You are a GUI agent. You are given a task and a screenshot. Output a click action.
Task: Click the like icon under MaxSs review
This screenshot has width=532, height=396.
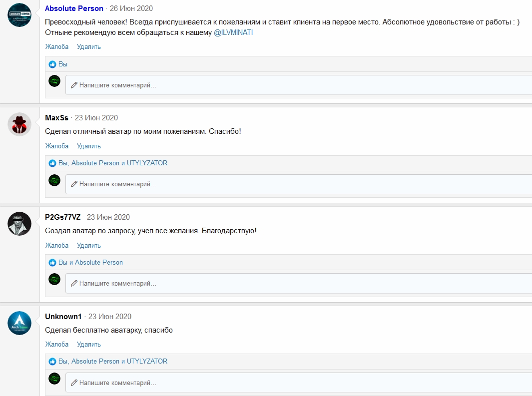coord(52,163)
